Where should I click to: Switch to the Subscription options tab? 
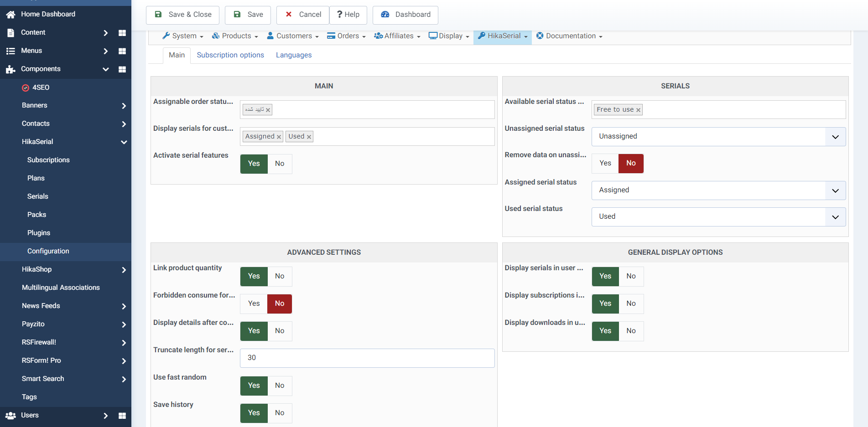point(230,55)
